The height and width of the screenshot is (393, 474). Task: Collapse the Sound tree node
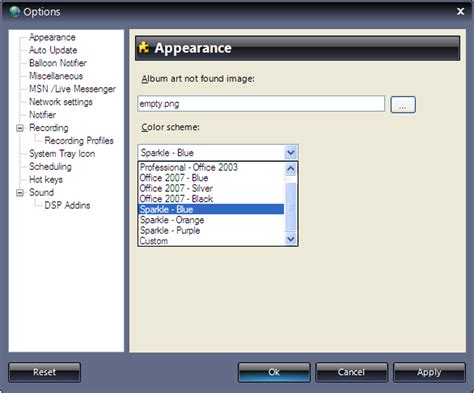tap(20, 193)
